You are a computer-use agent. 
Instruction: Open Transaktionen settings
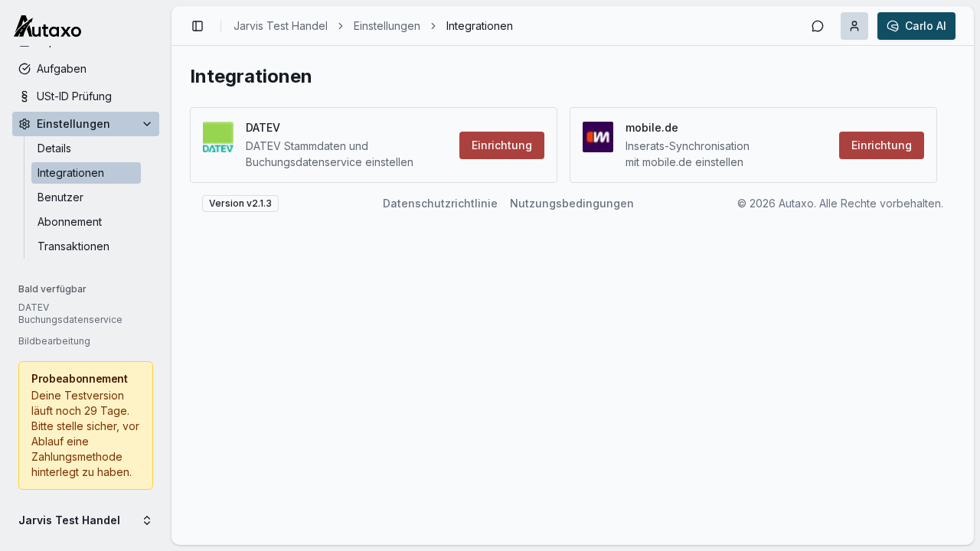tap(86, 246)
